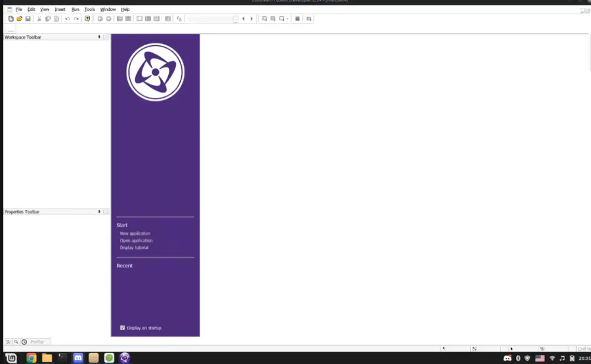Click the Paste clipboard toolbar icon
591x364 pixels.
click(x=56, y=18)
